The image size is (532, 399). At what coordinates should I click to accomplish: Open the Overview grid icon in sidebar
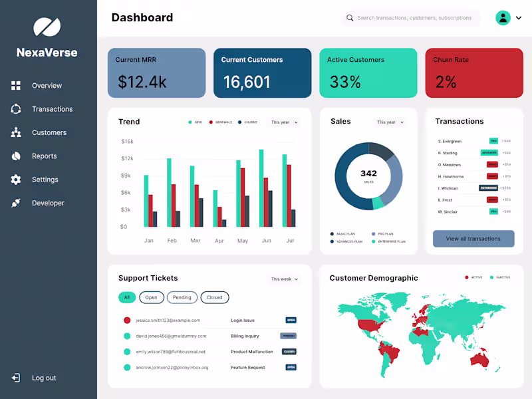coord(15,85)
